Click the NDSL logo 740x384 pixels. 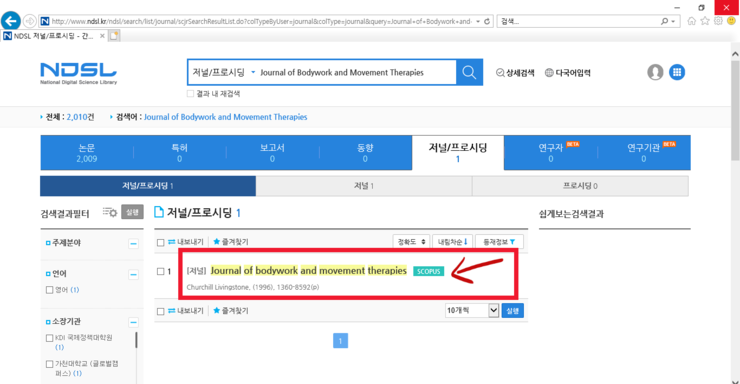[x=78, y=73]
